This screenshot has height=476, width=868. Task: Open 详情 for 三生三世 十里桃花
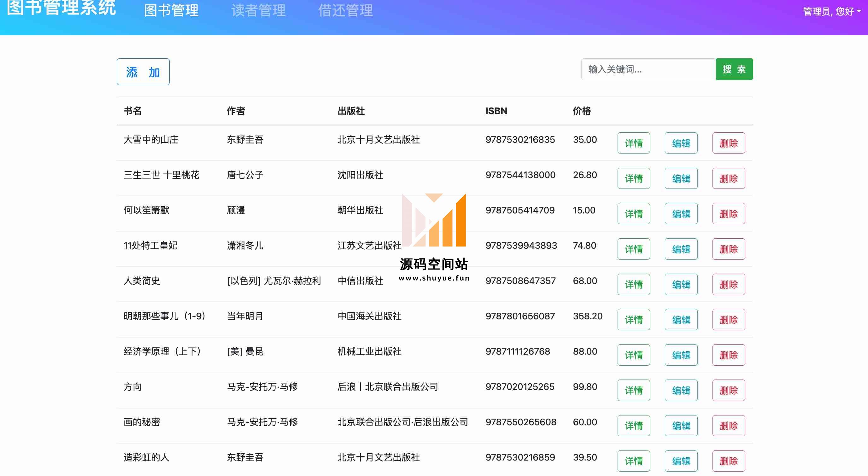click(x=633, y=178)
